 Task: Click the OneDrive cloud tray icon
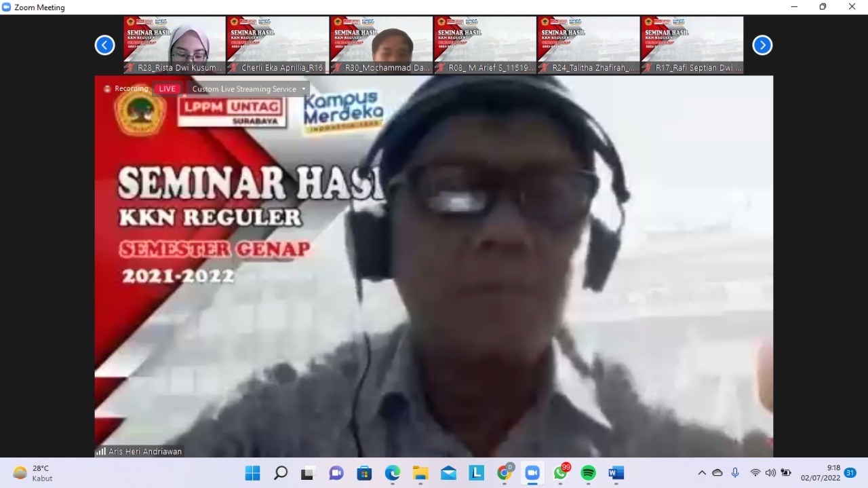coord(717,473)
